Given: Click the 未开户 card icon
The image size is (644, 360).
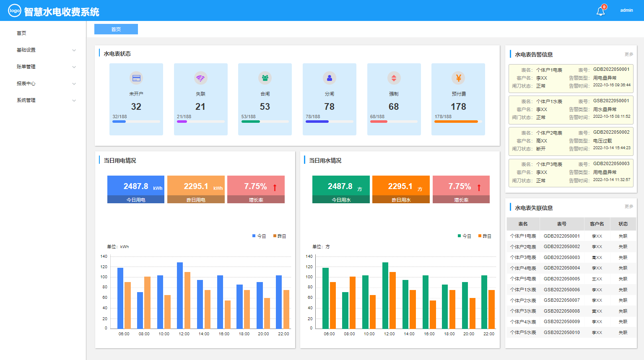Looking at the screenshot, I should tap(136, 78).
